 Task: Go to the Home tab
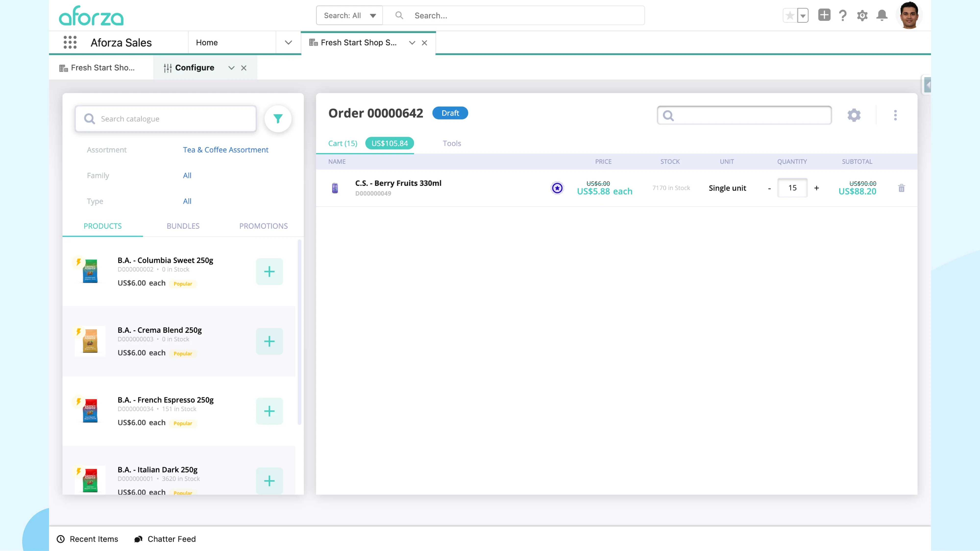tap(207, 43)
